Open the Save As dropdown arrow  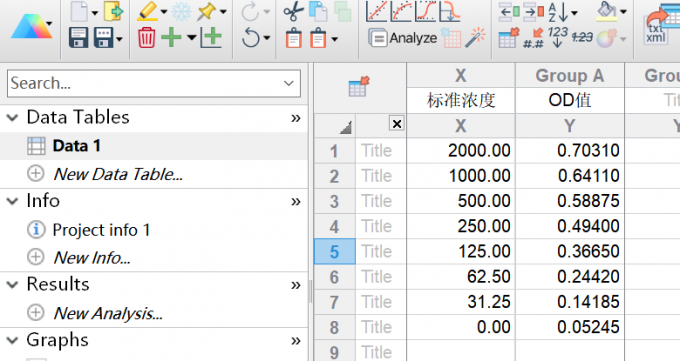click(x=119, y=39)
